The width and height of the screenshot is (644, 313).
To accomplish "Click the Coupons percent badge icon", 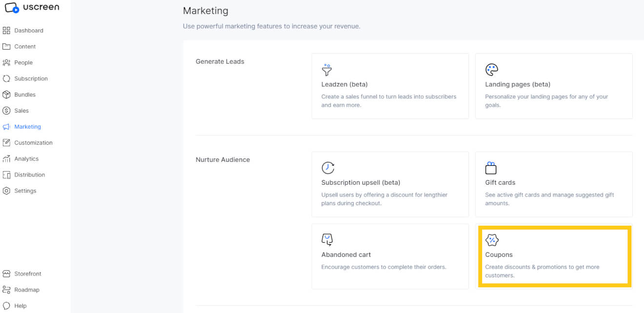I will [x=492, y=240].
